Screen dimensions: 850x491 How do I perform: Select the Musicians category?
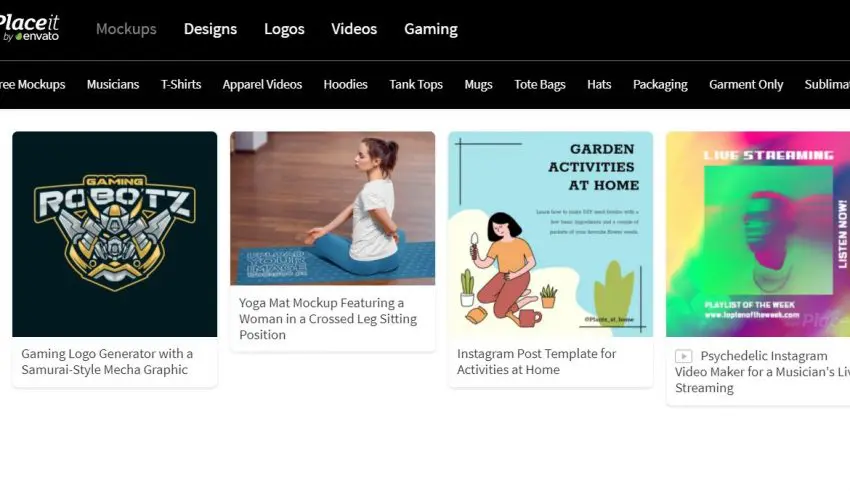tap(113, 85)
